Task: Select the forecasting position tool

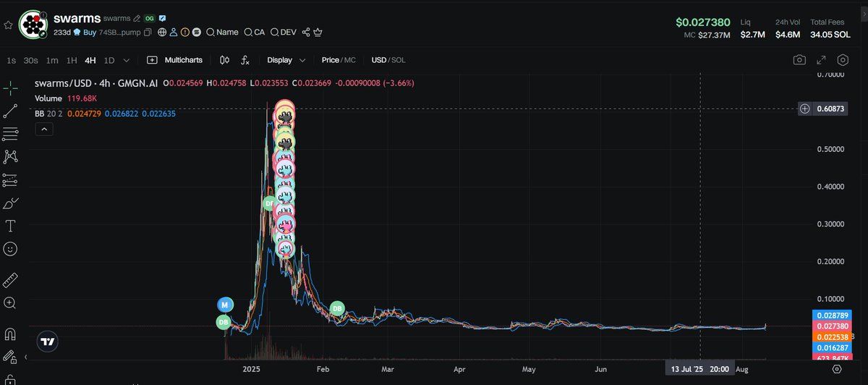Action: coord(10,179)
